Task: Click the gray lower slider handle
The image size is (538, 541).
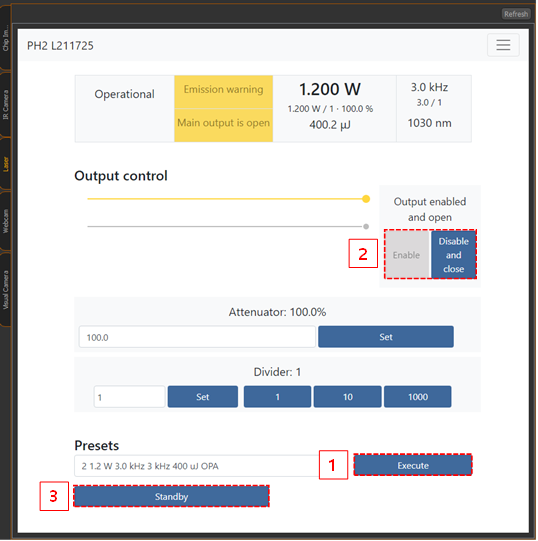Action: [366, 227]
